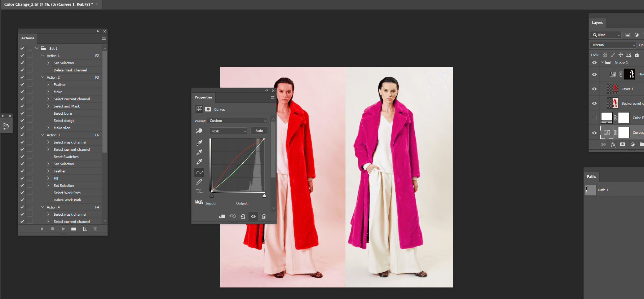This screenshot has width=644, height=299.
Task: Collapse the Group 1 layer group
Action: click(x=602, y=62)
